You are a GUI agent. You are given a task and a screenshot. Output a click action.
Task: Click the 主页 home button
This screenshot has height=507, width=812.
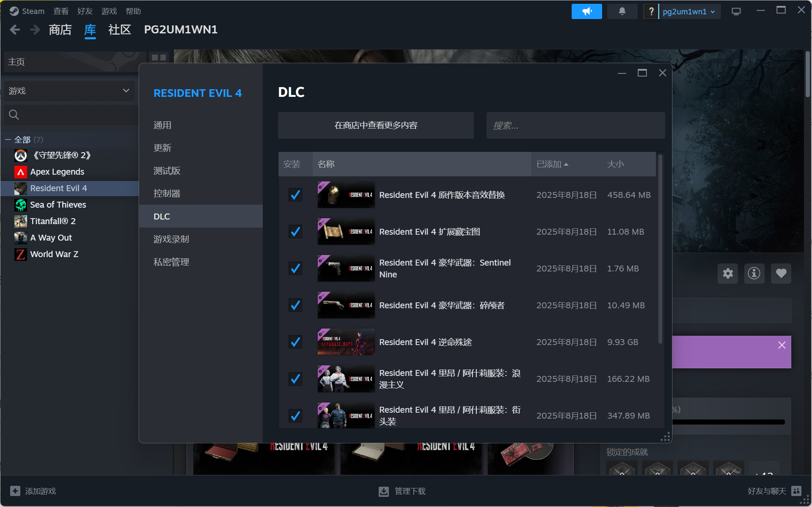coord(75,62)
